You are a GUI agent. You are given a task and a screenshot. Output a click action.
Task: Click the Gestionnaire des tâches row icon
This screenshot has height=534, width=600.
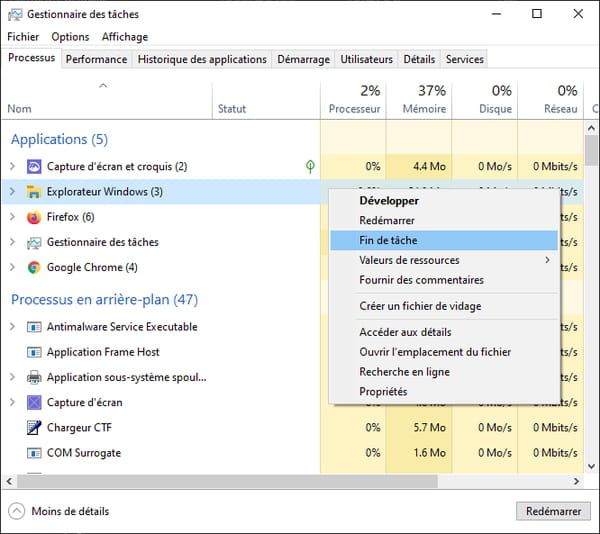click(x=34, y=243)
